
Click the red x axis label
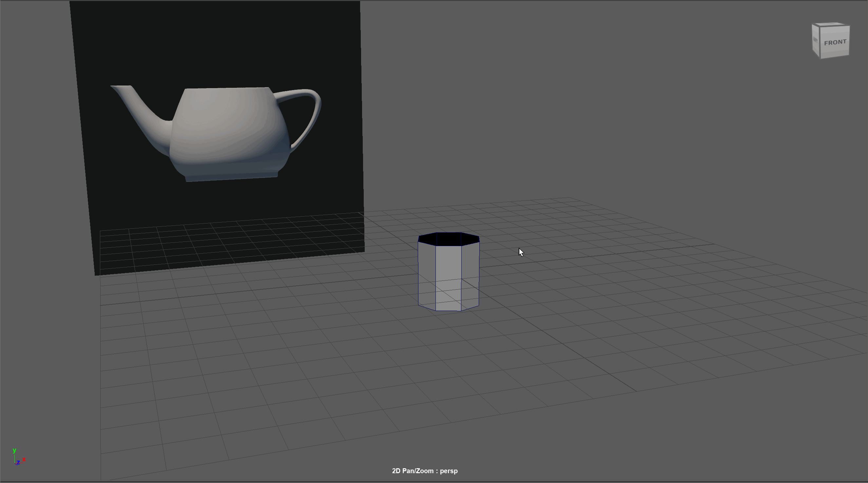(24, 459)
